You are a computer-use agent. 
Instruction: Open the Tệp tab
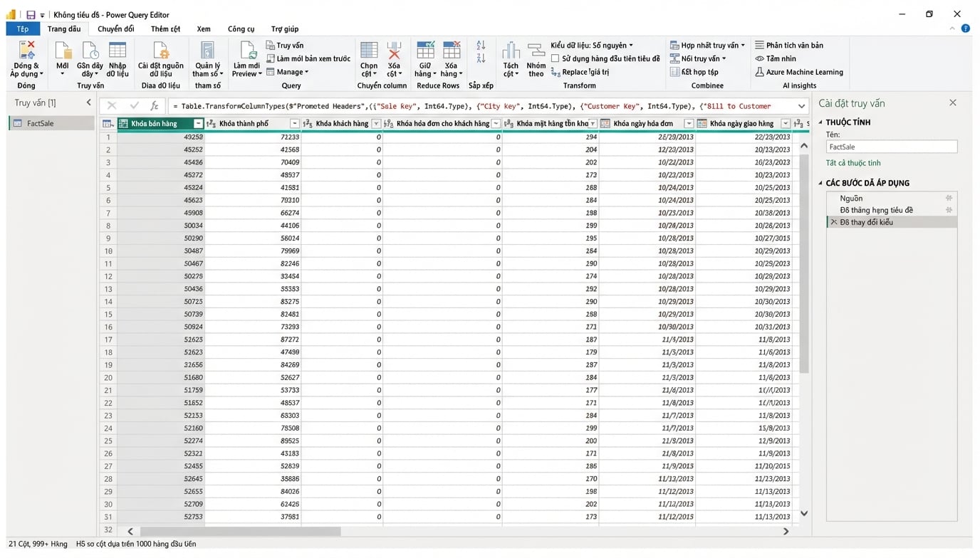[23, 28]
